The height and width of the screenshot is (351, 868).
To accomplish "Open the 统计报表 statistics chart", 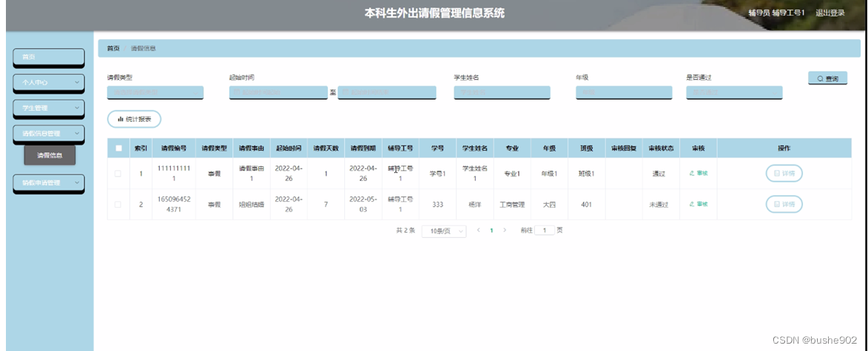I will pyautogui.click(x=134, y=119).
